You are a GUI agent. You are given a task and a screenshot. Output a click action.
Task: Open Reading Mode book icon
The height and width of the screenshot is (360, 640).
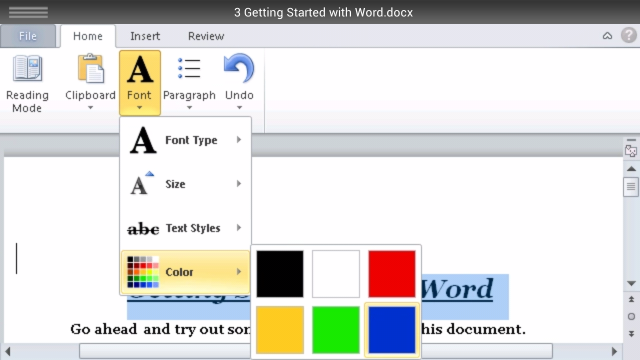[27, 68]
